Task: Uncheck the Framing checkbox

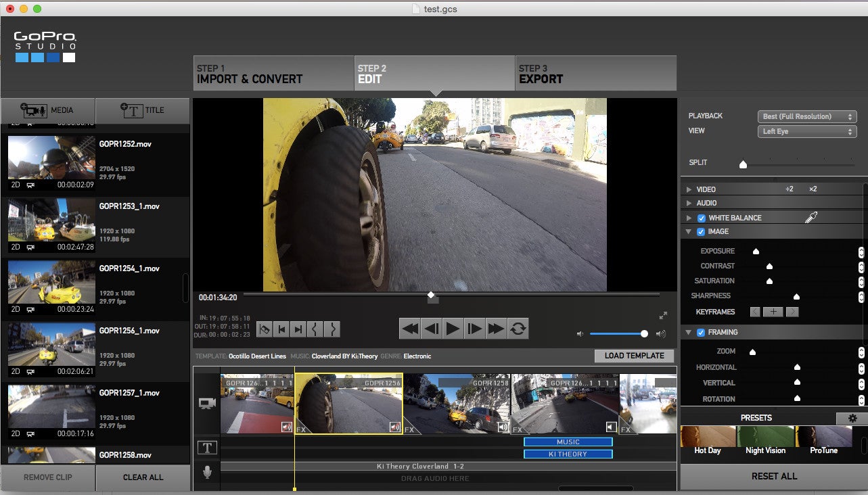Action: click(702, 332)
